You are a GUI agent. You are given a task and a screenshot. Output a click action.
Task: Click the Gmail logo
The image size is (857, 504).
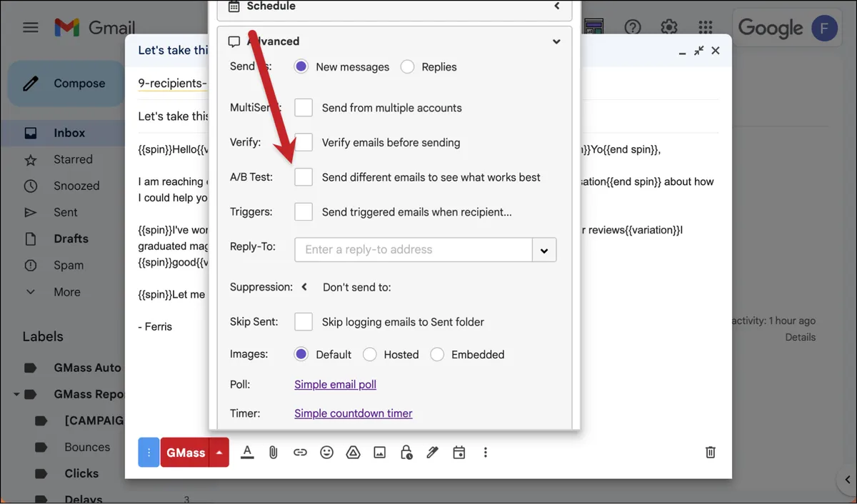(x=95, y=28)
